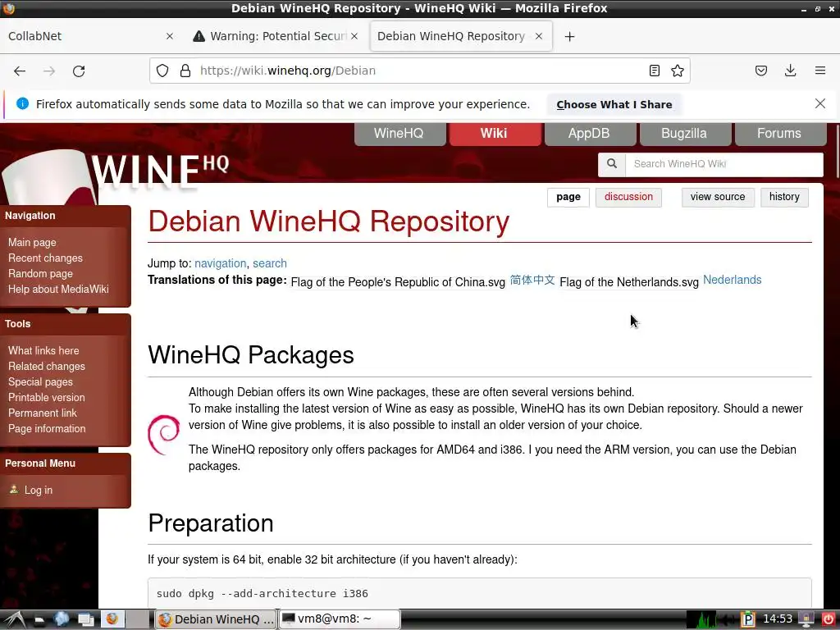Go to Random page
This screenshot has width=840, height=630.
(x=40, y=273)
